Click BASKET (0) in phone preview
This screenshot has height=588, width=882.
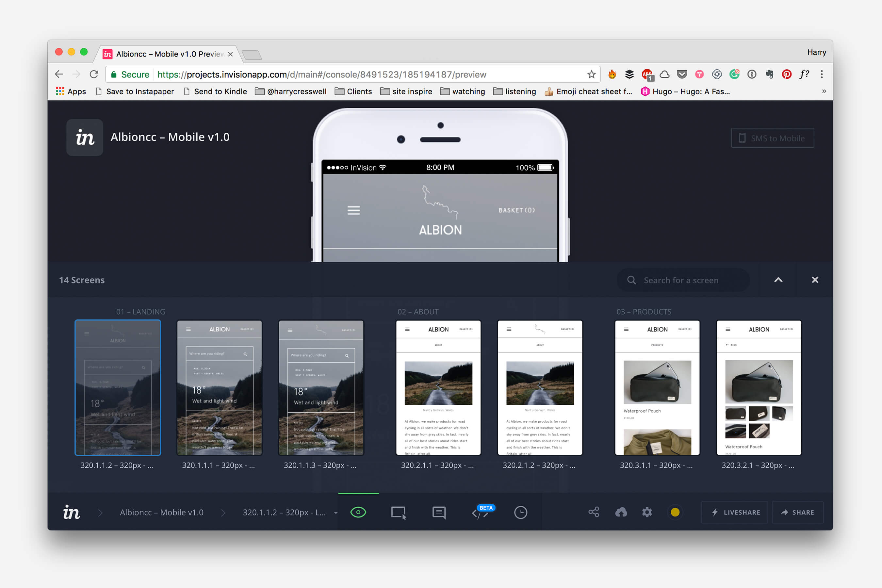517,210
